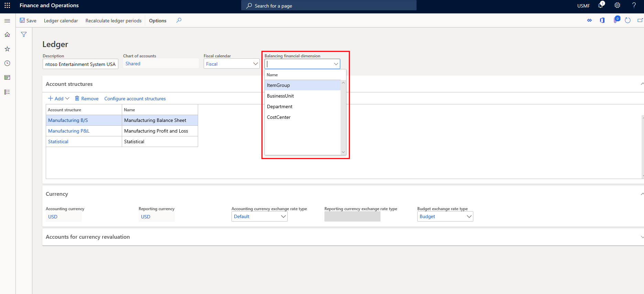Viewport: 644px width, 294px height.
Task: Select the Manufacturing Balance Sheet cell
Action: pos(160,120)
